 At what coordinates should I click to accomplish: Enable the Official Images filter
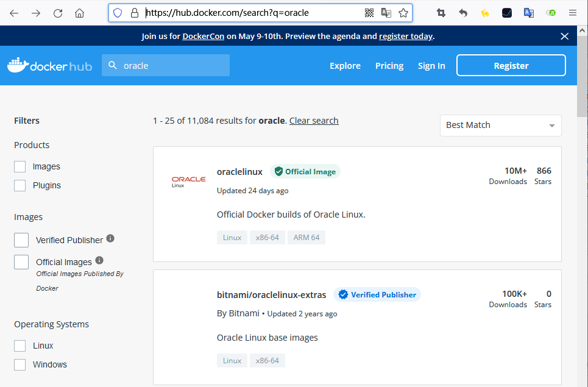[21, 262]
